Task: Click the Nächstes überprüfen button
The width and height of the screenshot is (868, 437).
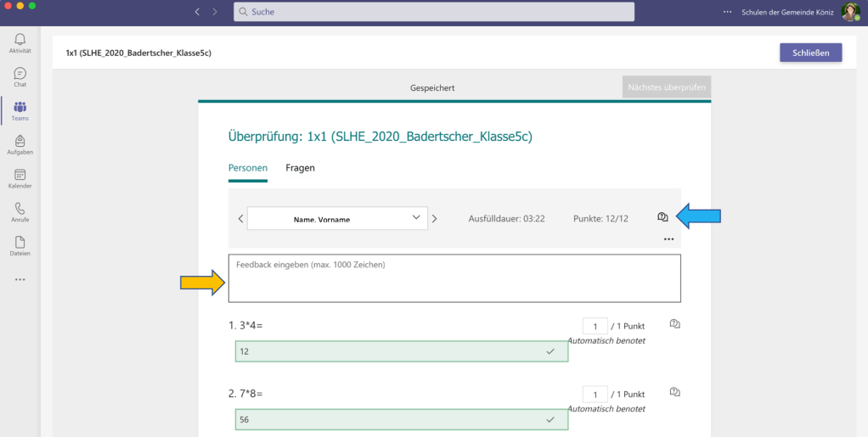Action: pyautogui.click(x=666, y=87)
